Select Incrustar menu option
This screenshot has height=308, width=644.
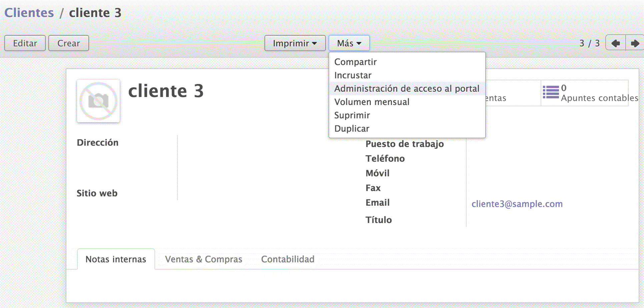pos(353,75)
